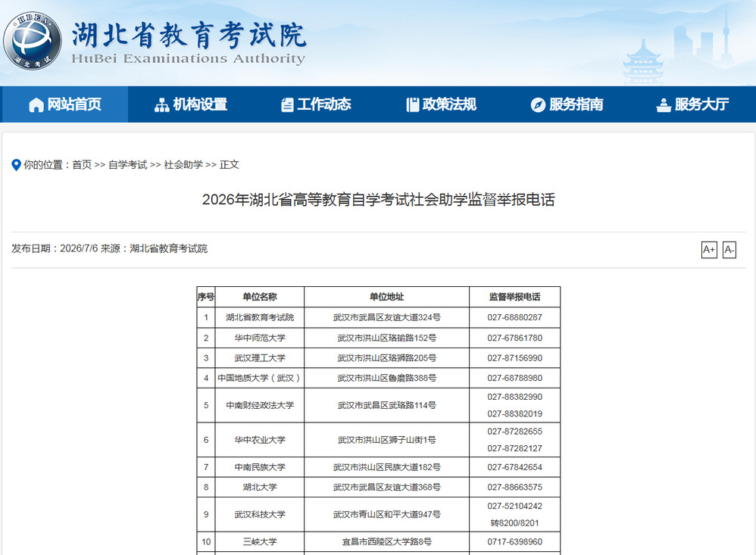Screen dimensions: 756x555
Task: Click the person icon beside 服务大厅
Action: tap(664, 104)
